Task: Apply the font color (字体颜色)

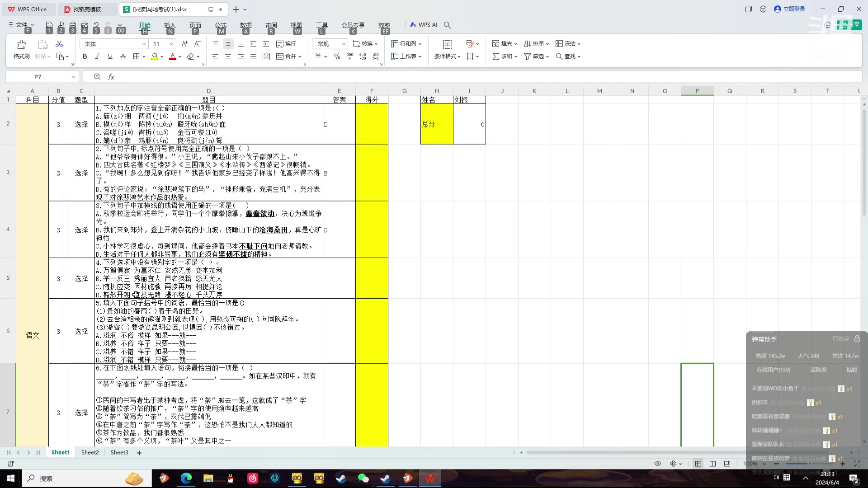Action: tap(173, 56)
